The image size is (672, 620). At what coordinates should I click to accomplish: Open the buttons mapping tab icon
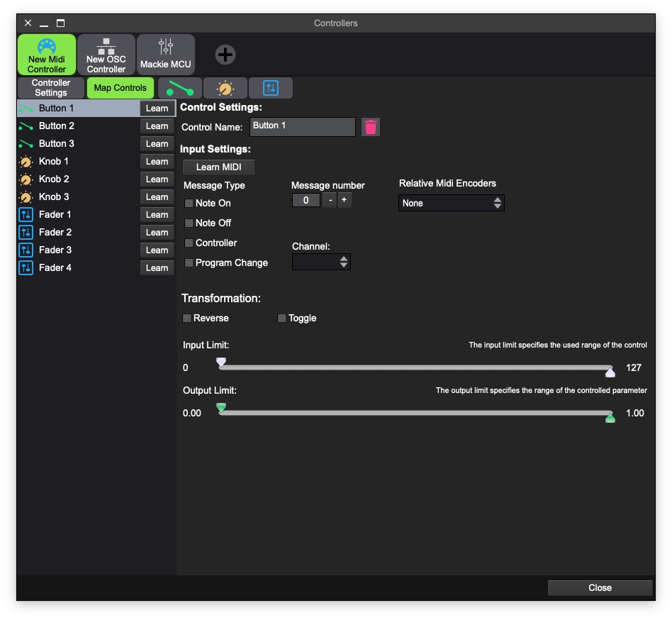tap(179, 87)
